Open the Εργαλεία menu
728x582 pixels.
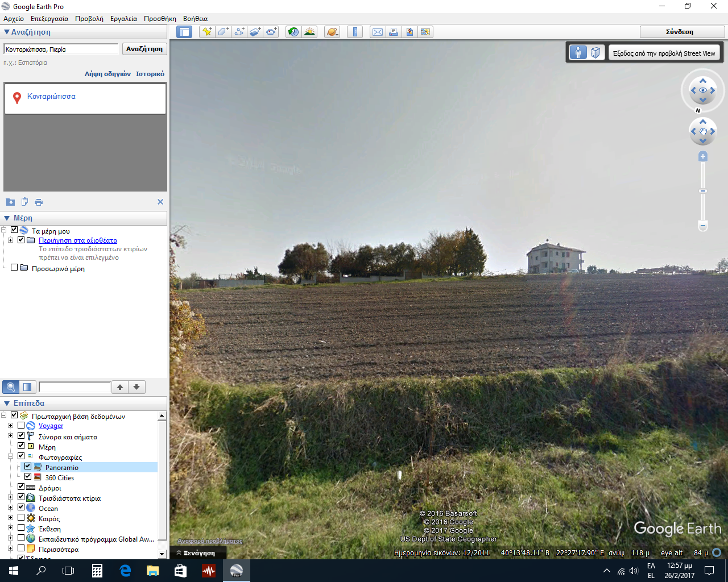[x=123, y=19]
